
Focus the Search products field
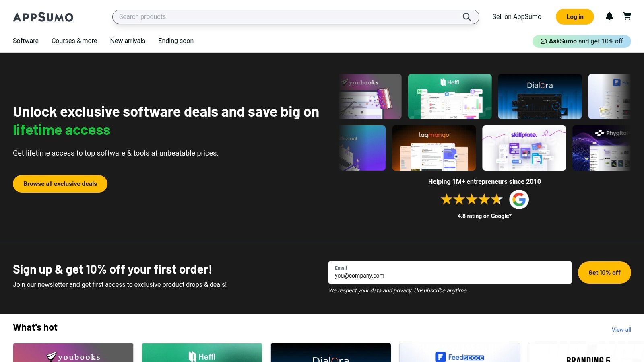(295, 17)
